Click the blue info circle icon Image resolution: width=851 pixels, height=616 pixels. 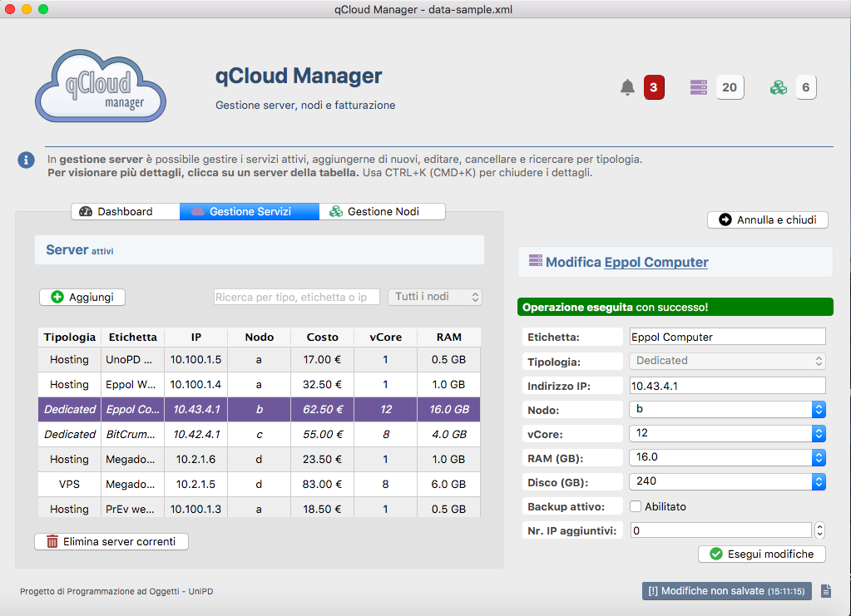27,160
